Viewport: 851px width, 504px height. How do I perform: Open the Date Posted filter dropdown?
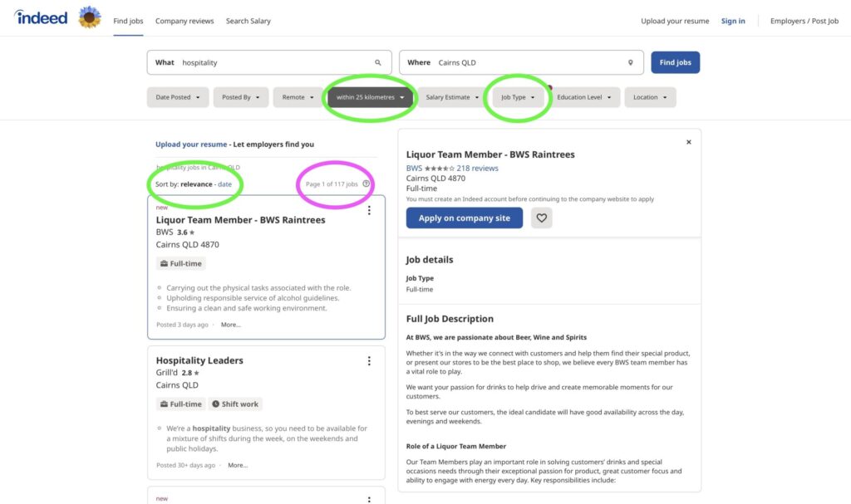tap(178, 97)
